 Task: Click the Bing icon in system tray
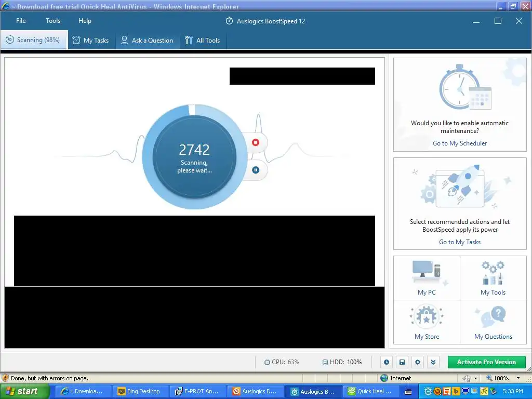[456, 391]
